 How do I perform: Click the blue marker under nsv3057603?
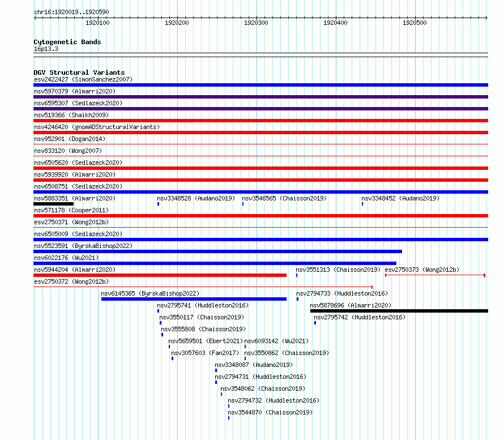pos(172,358)
